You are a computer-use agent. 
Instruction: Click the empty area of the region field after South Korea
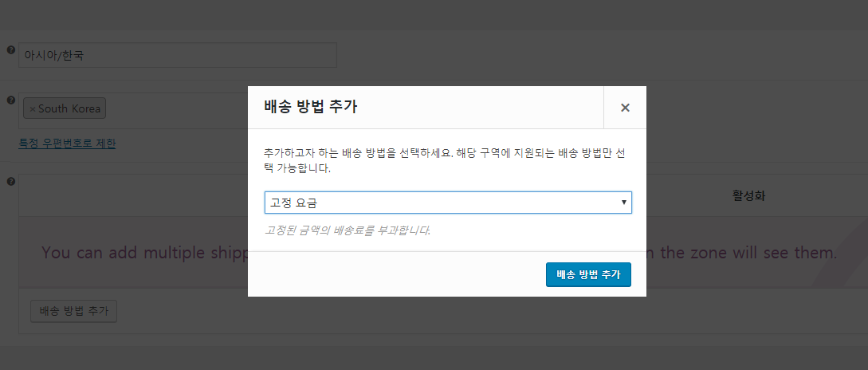(176, 110)
